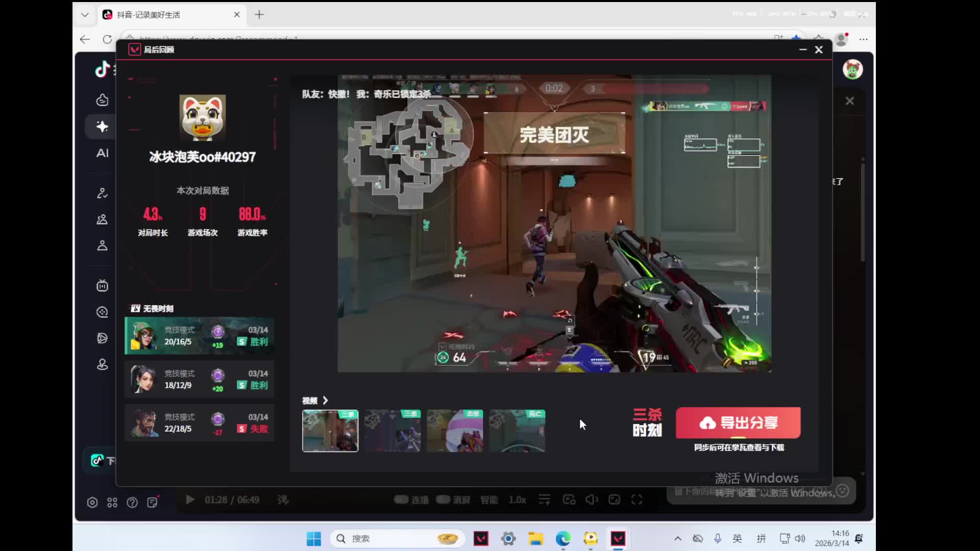This screenshot has height=551, width=980.
Task: Select the 22/18/5 defeat match entry
Action: coord(200,423)
